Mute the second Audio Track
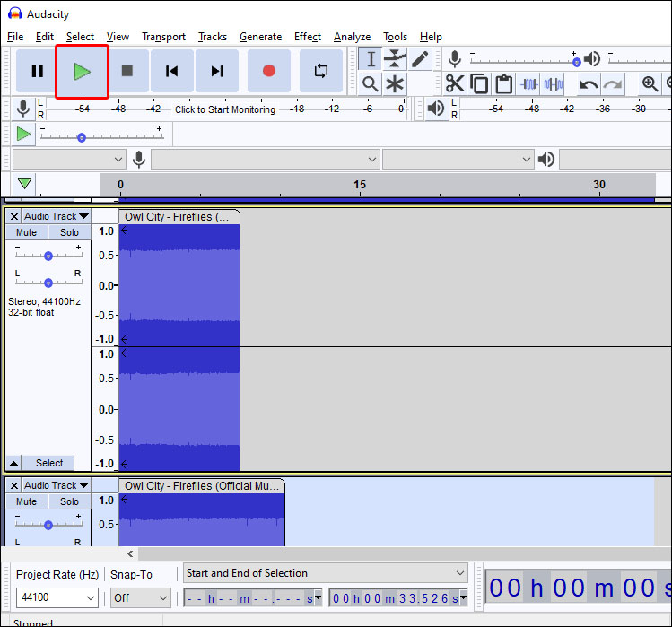Screen dimensions: 672x627 tap(27, 501)
